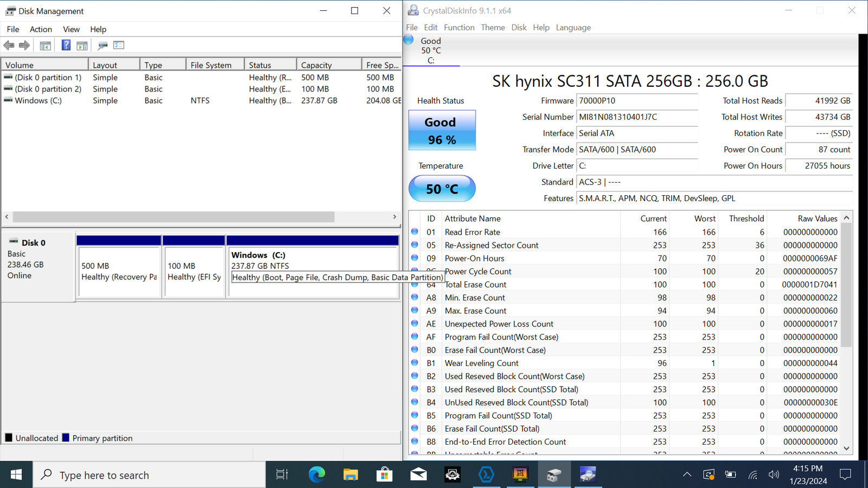
Task: Sort volumes by the File System column header
Action: pyautogui.click(x=215, y=65)
